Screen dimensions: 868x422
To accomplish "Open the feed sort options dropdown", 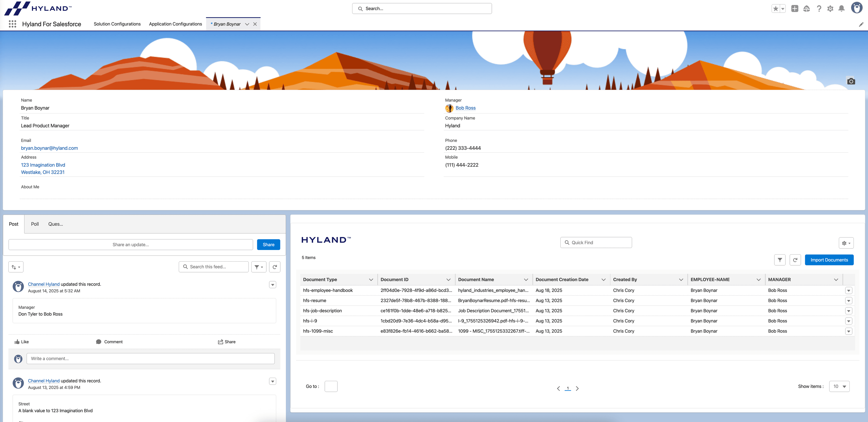I will point(16,267).
